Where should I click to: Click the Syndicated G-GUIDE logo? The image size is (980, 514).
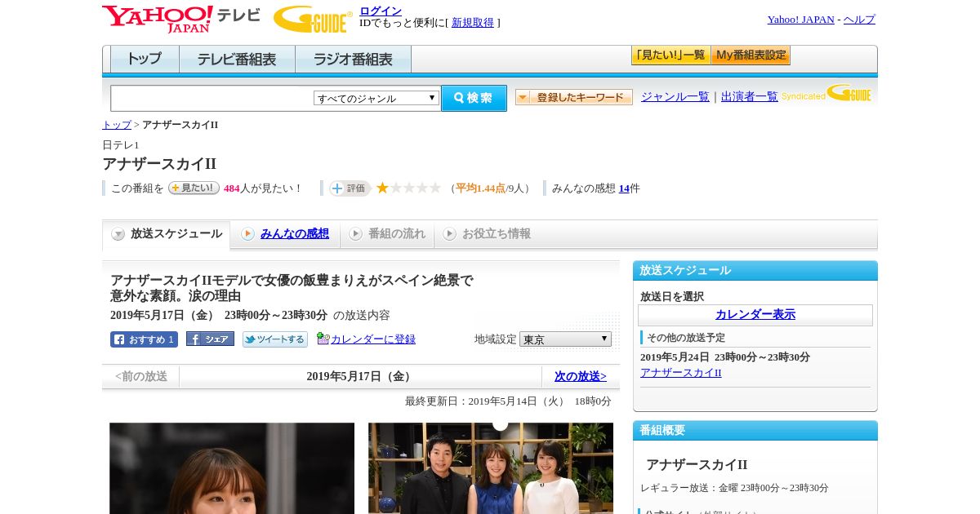[826, 93]
